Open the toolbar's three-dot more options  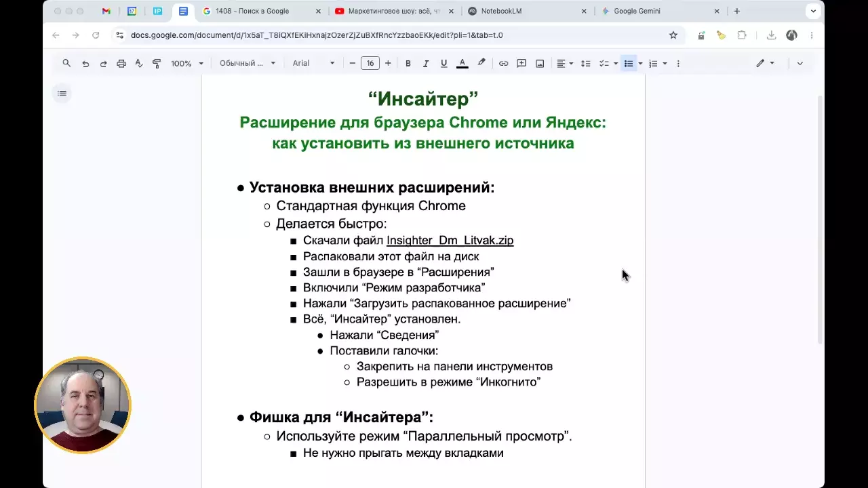click(x=678, y=64)
